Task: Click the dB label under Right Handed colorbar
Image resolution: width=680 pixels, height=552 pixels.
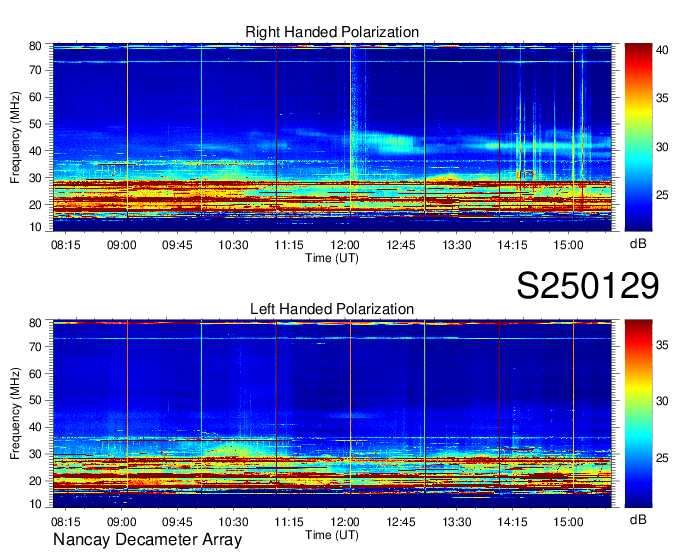Action: click(638, 244)
